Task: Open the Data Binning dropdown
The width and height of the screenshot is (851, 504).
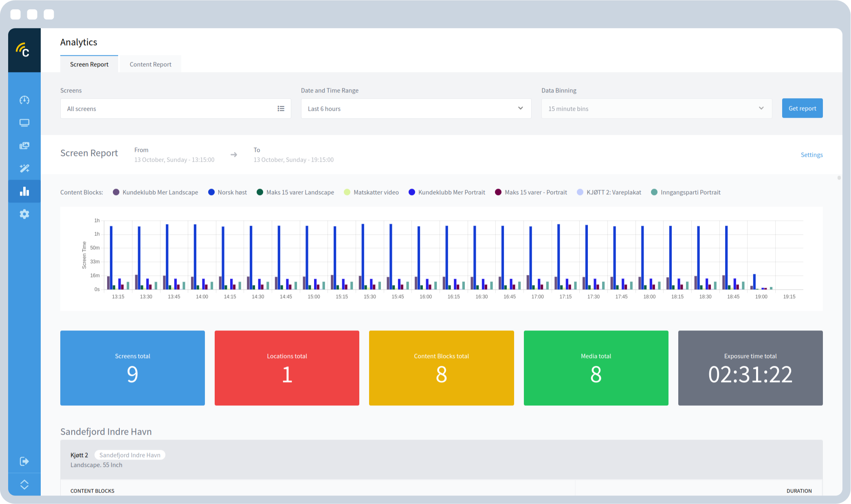Action: 656,108
